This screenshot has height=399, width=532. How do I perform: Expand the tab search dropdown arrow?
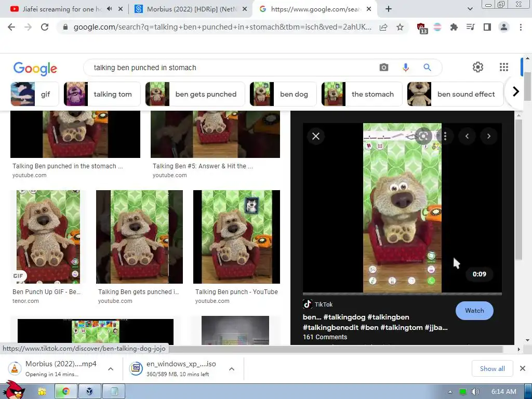coord(470,9)
